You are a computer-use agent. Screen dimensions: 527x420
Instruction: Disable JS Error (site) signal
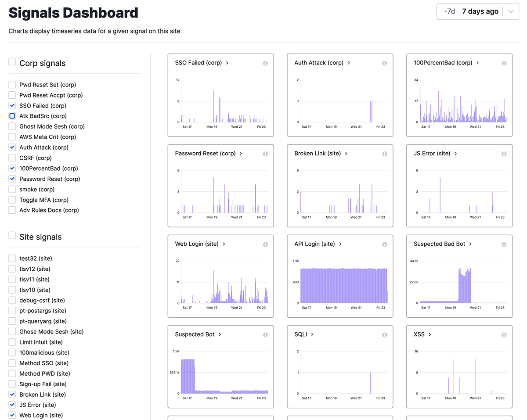coord(12,405)
